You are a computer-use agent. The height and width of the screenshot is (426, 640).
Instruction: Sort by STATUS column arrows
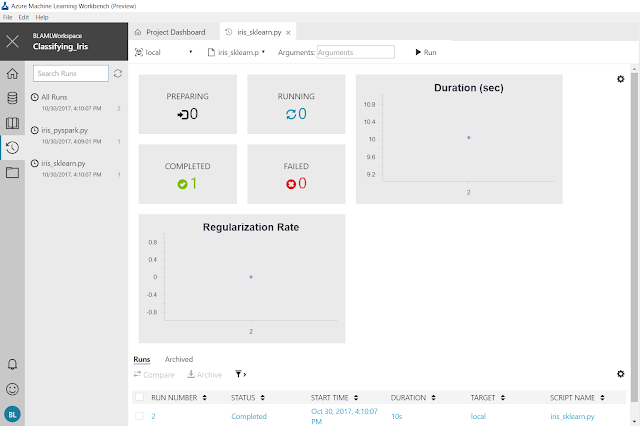pyautogui.click(x=262, y=397)
